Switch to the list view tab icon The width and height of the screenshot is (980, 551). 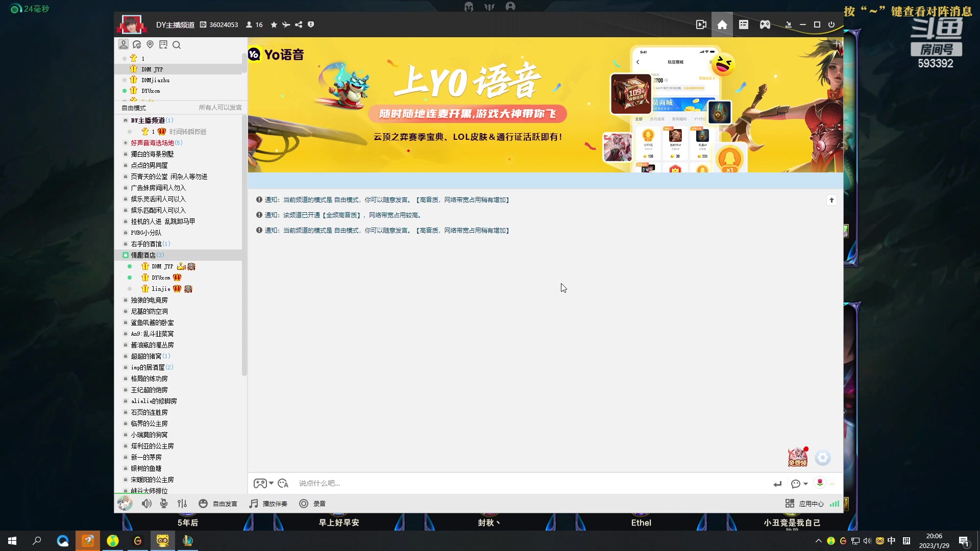coord(744,24)
